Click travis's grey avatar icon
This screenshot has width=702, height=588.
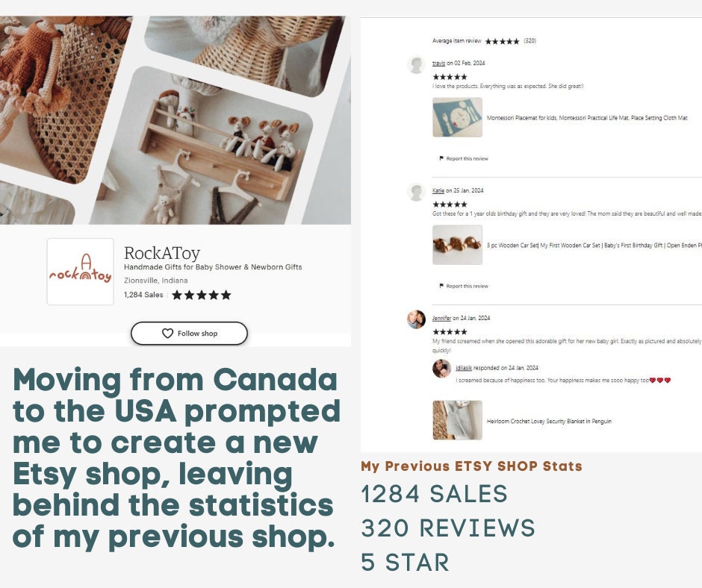click(417, 65)
